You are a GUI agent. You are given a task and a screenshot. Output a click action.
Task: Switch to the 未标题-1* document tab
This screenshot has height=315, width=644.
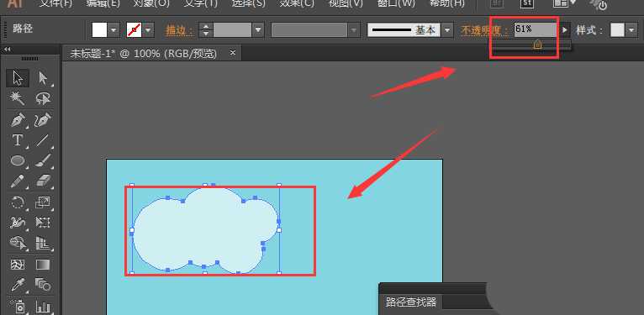click(144, 53)
